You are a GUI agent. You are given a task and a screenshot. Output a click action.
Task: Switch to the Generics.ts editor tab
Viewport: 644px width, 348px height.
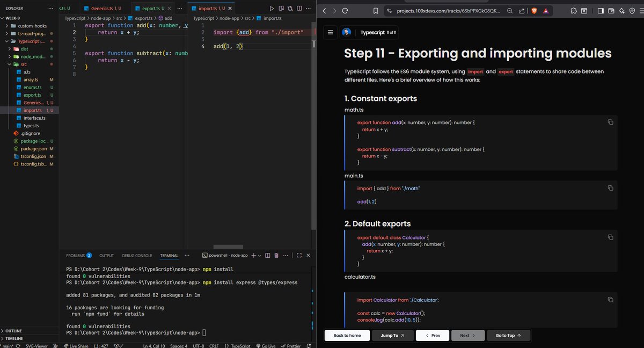click(106, 9)
